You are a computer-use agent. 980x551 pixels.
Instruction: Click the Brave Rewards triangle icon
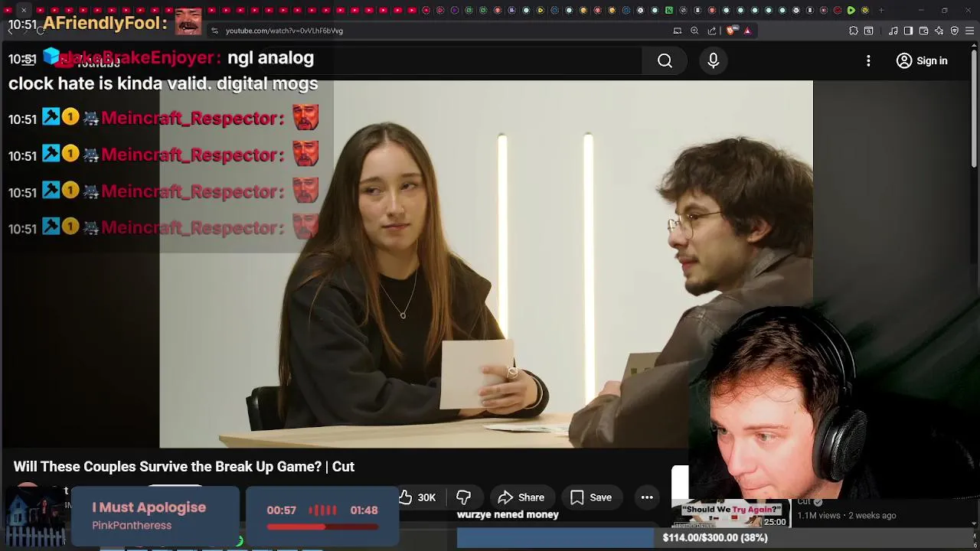(747, 31)
